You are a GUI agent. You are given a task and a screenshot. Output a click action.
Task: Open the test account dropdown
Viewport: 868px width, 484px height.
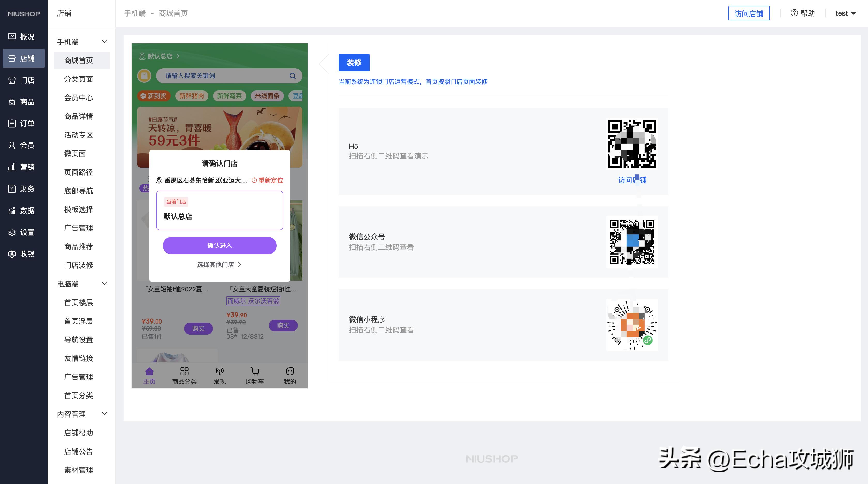846,13
